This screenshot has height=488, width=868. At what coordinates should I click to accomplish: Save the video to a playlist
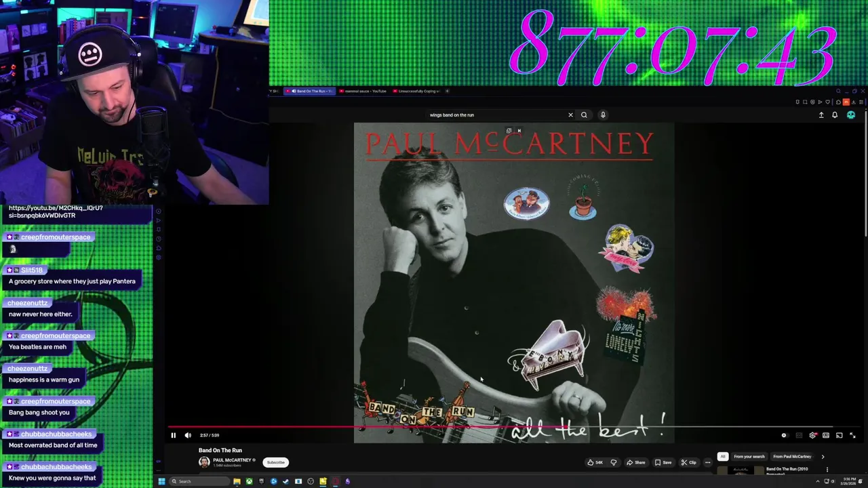(x=663, y=462)
